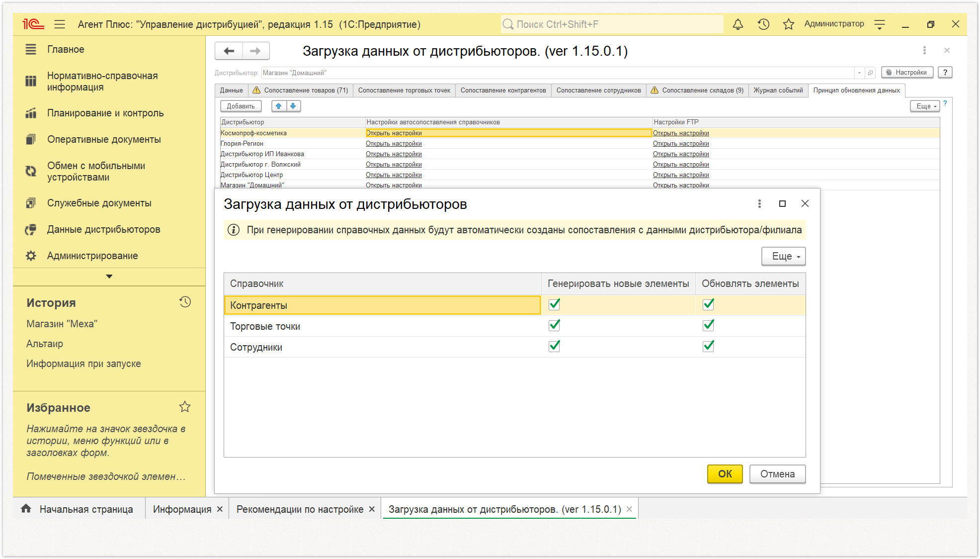Viewport: 980px width, 559px height.
Task: Click the Добавить button
Action: [241, 106]
